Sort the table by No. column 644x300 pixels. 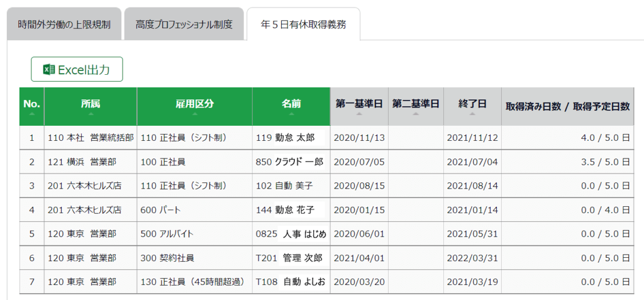31,106
